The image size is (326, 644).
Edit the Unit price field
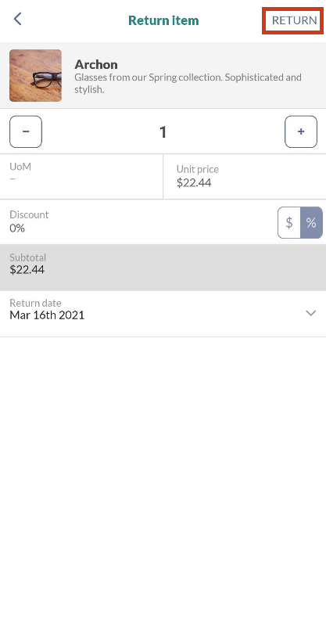tap(245, 177)
